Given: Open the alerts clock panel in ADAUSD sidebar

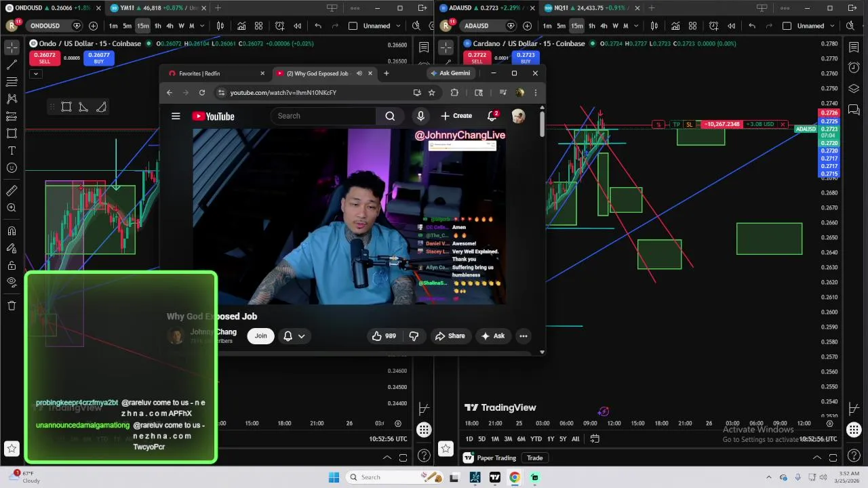Looking at the screenshot, I should point(854,68).
